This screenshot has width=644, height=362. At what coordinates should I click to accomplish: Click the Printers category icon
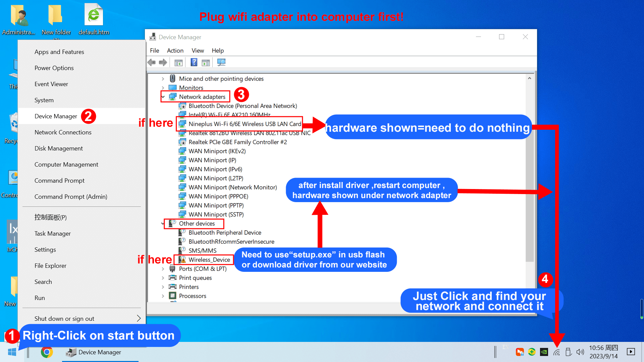pyautogui.click(x=172, y=287)
